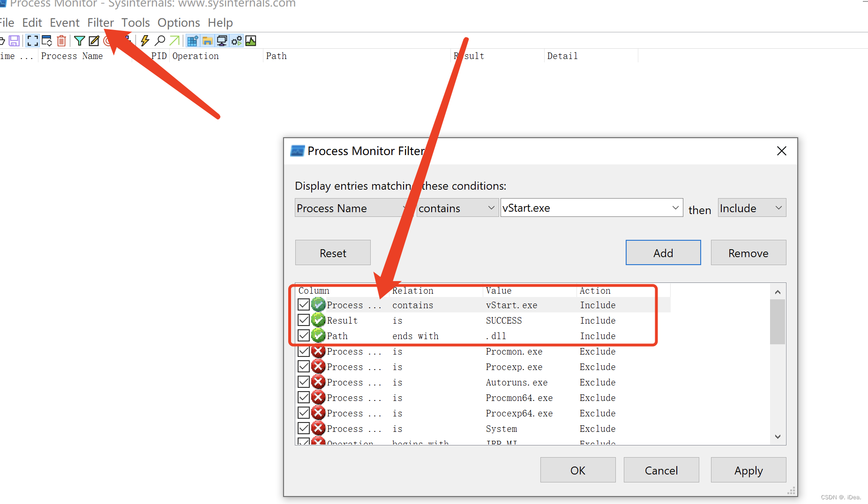Viewport: 868px width, 504px height.
Task: Open the Event menu
Action: [65, 22]
